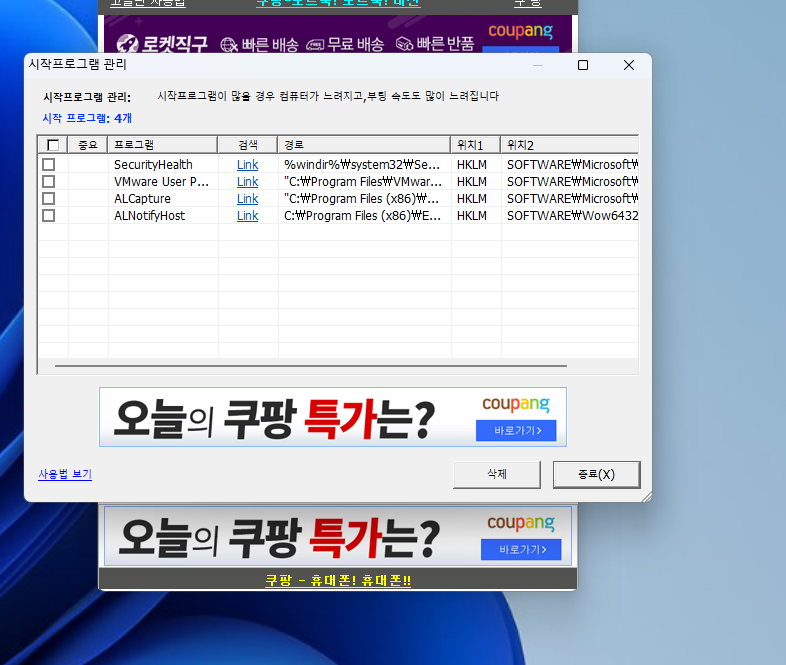
Task: Sort by the 경로 column header
Action: (x=364, y=145)
